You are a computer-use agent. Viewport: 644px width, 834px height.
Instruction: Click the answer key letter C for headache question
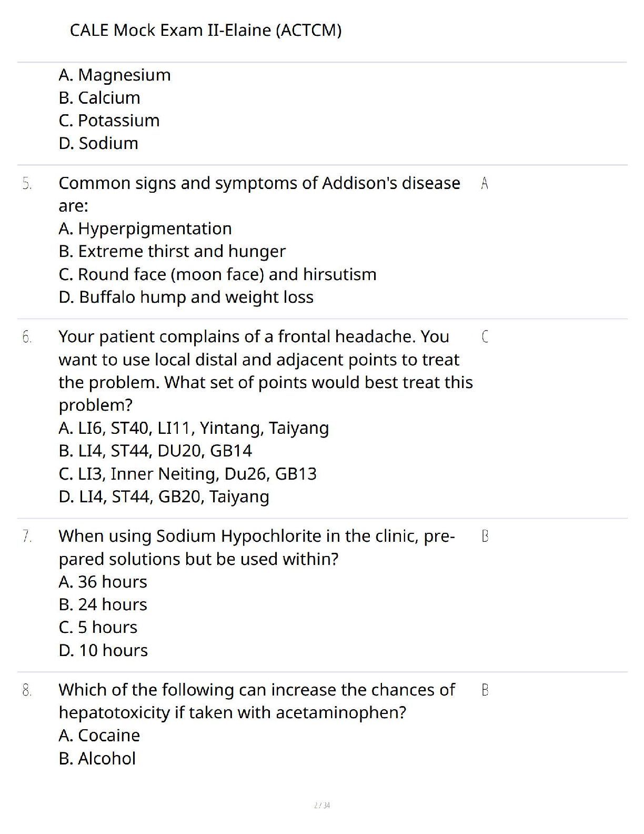click(485, 336)
